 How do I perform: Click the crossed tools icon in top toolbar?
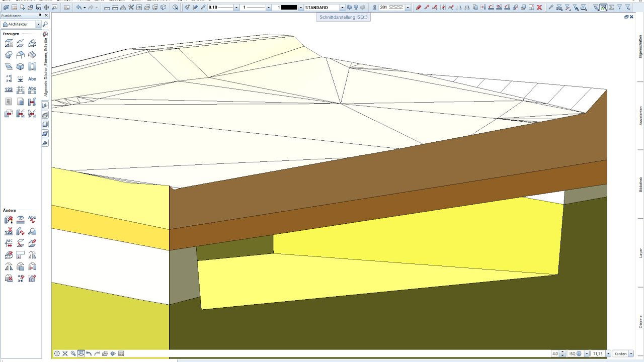pos(131,8)
